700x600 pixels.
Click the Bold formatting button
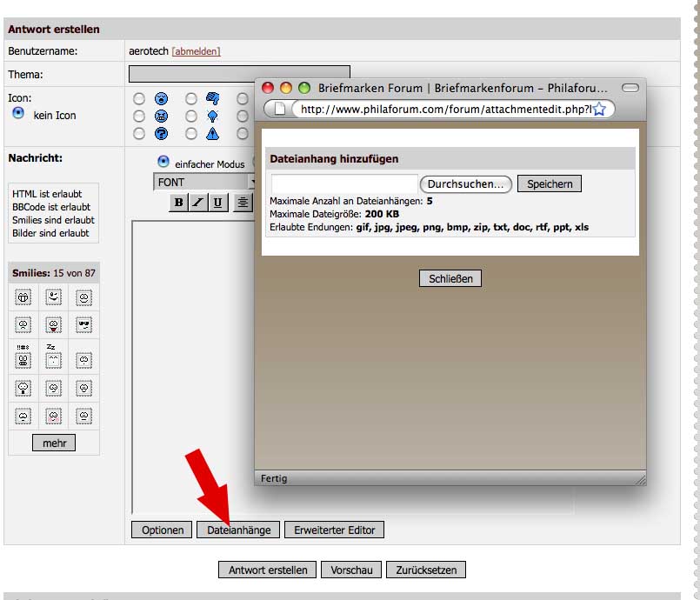coord(178,203)
